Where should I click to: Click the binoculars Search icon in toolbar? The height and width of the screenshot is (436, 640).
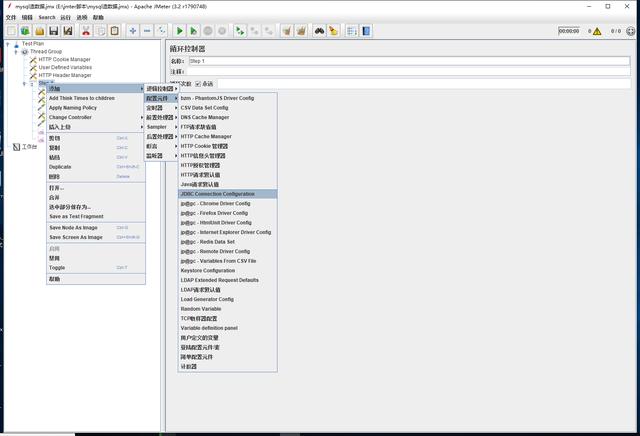(319, 31)
